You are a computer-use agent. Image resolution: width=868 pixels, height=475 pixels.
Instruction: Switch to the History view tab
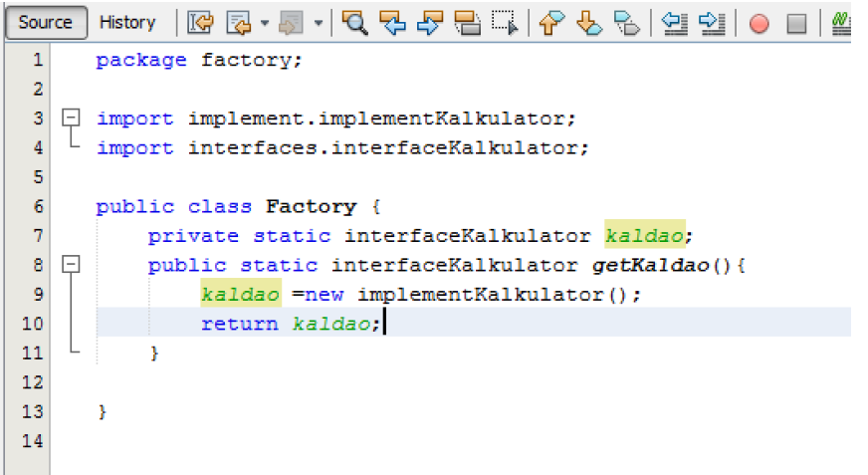127,23
